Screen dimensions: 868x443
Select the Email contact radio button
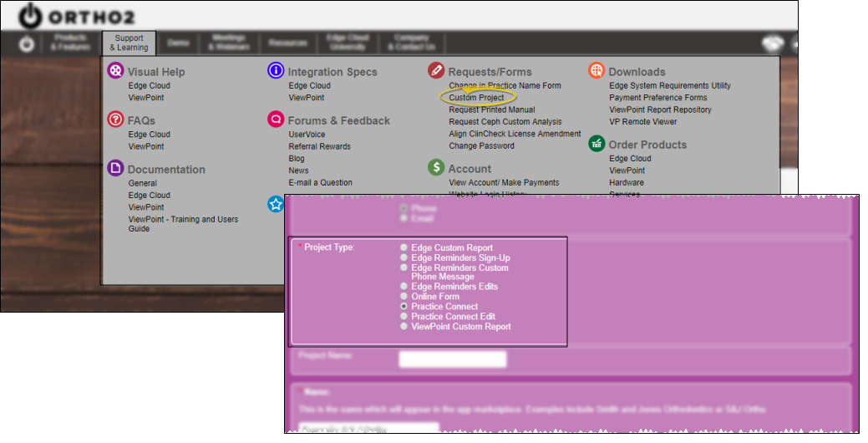click(404, 219)
